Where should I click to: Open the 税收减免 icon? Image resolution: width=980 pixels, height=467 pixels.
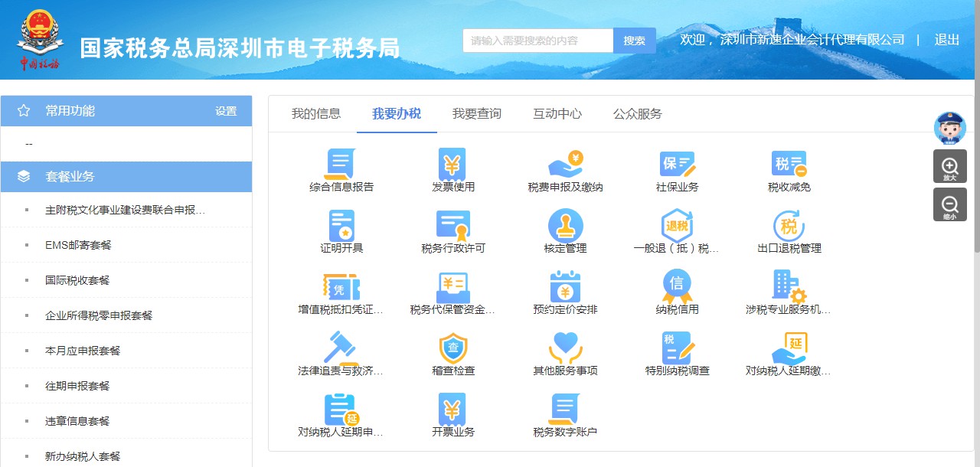pos(789,164)
